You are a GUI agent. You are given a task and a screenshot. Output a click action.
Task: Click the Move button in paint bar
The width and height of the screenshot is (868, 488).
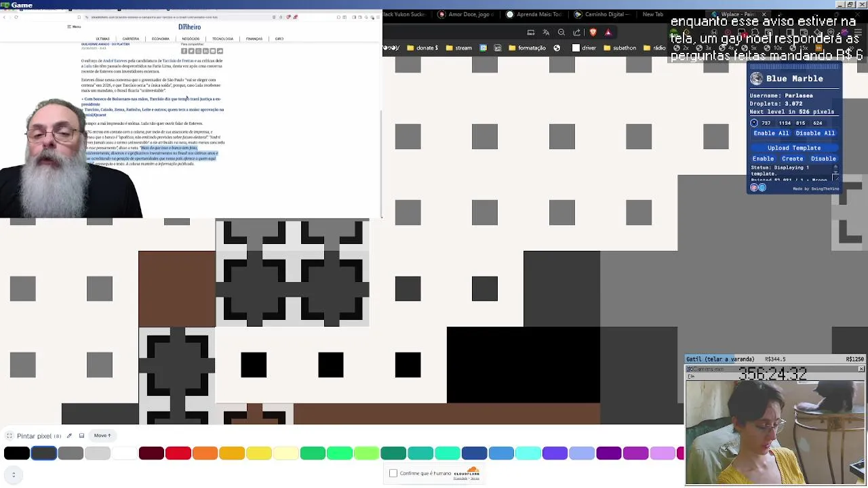(102, 436)
